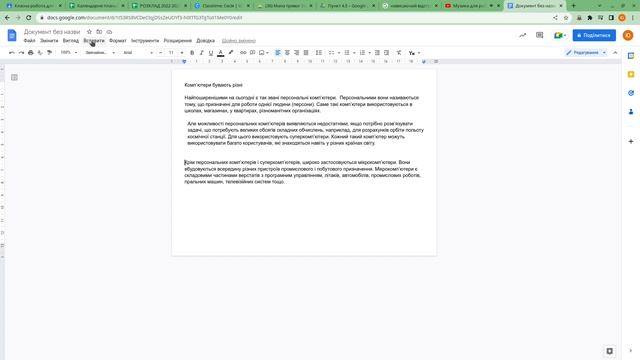Decrease font size with minus button

point(160,53)
